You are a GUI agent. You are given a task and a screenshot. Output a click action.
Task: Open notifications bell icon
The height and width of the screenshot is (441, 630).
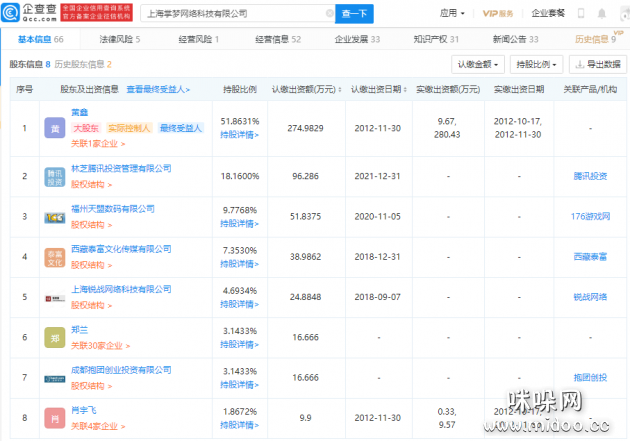[601, 14]
